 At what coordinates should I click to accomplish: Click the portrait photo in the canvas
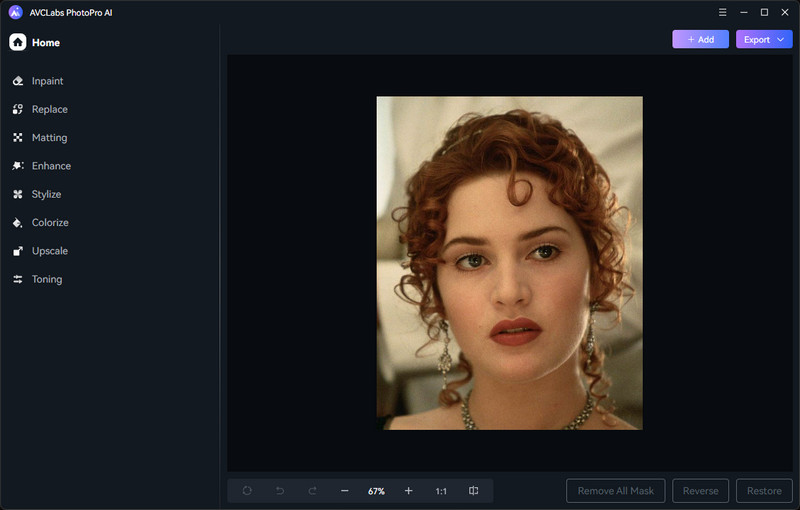[510, 263]
